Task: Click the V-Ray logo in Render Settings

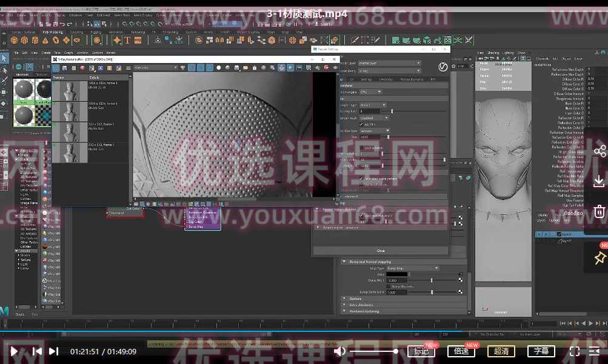Action: click(443, 68)
